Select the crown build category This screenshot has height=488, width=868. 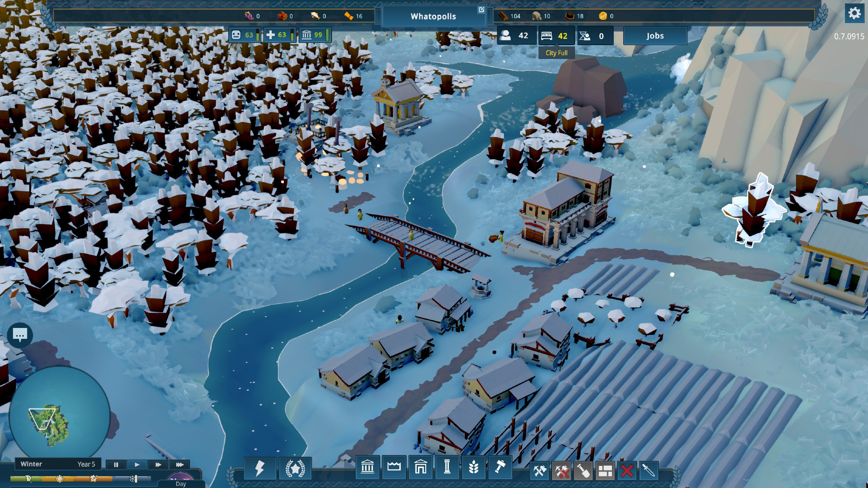coord(394,467)
